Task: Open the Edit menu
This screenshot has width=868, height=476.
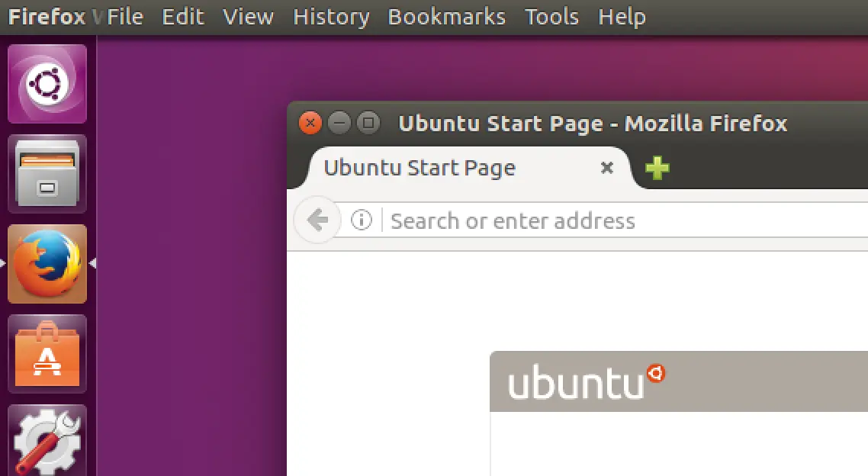Action: tap(183, 17)
